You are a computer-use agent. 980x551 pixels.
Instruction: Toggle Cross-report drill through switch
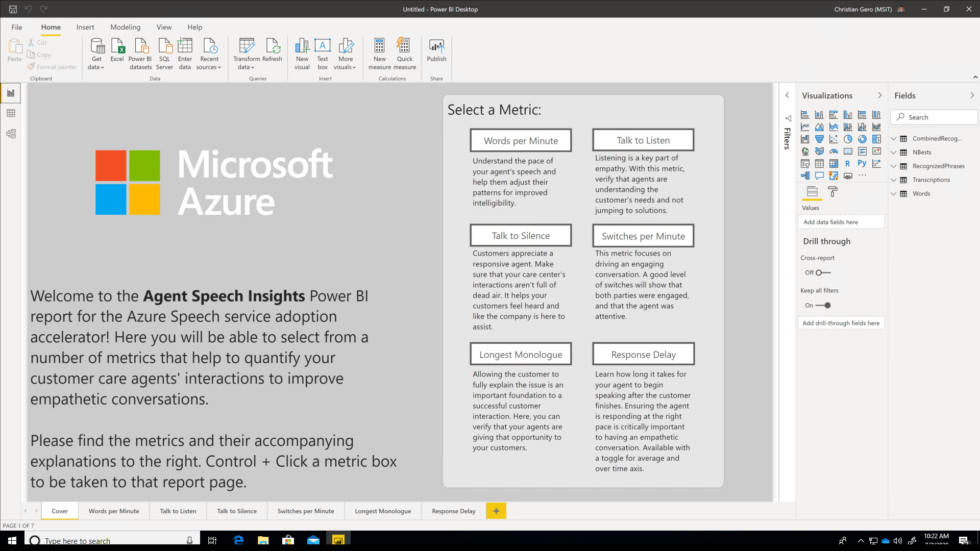coord(822,273)
